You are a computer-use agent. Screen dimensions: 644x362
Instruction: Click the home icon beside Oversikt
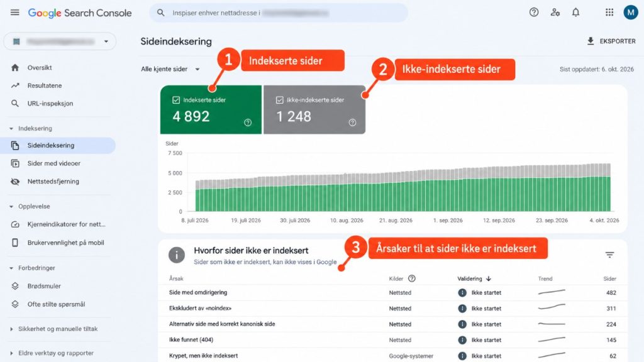[15, 68]
